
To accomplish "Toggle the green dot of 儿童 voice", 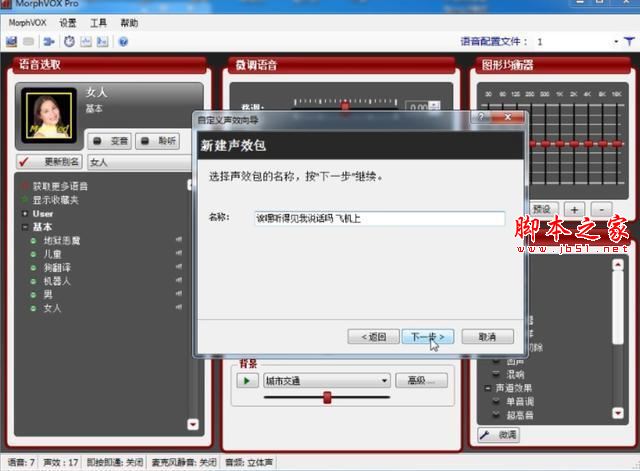I will click(x=33, y=254).
